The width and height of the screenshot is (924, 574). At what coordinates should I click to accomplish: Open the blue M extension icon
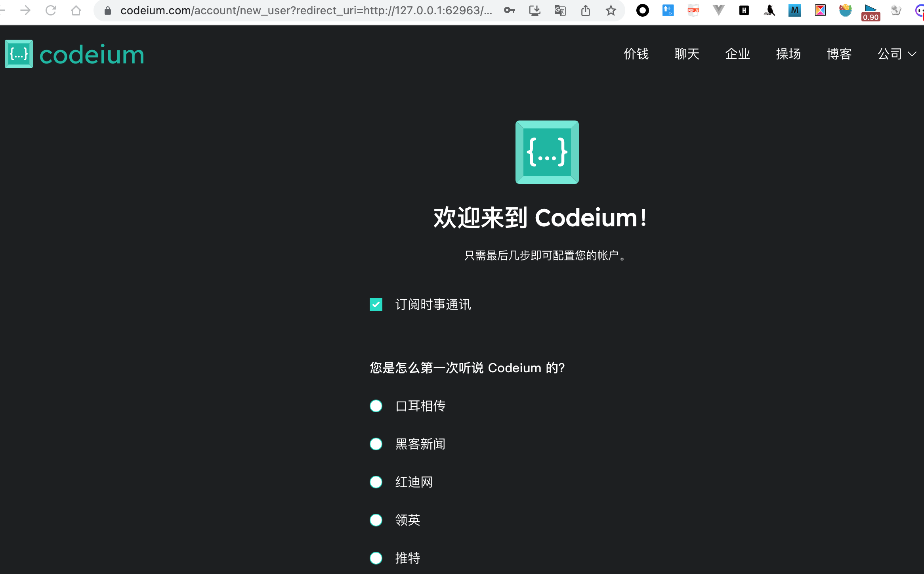795,10
